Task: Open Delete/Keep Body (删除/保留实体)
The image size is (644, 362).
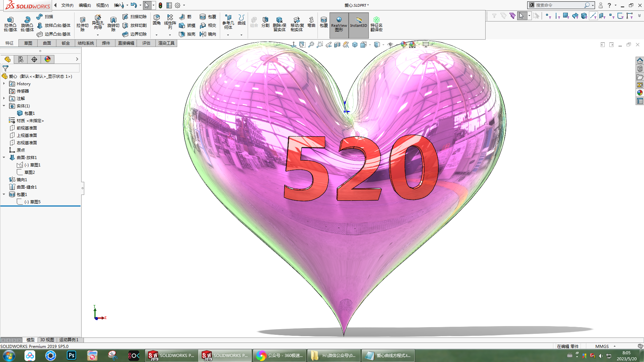Action: coord(279,24)
